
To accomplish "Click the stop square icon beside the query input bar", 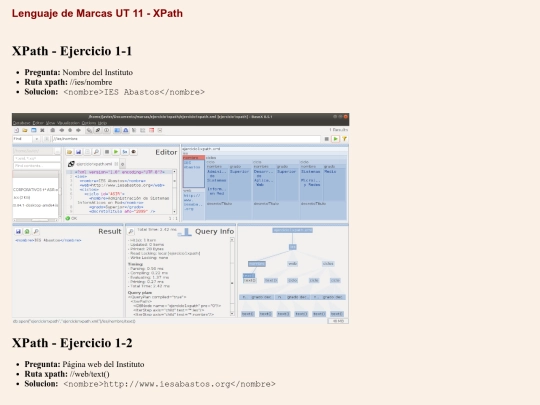I will pyautogui.click(x=326, y=139).
